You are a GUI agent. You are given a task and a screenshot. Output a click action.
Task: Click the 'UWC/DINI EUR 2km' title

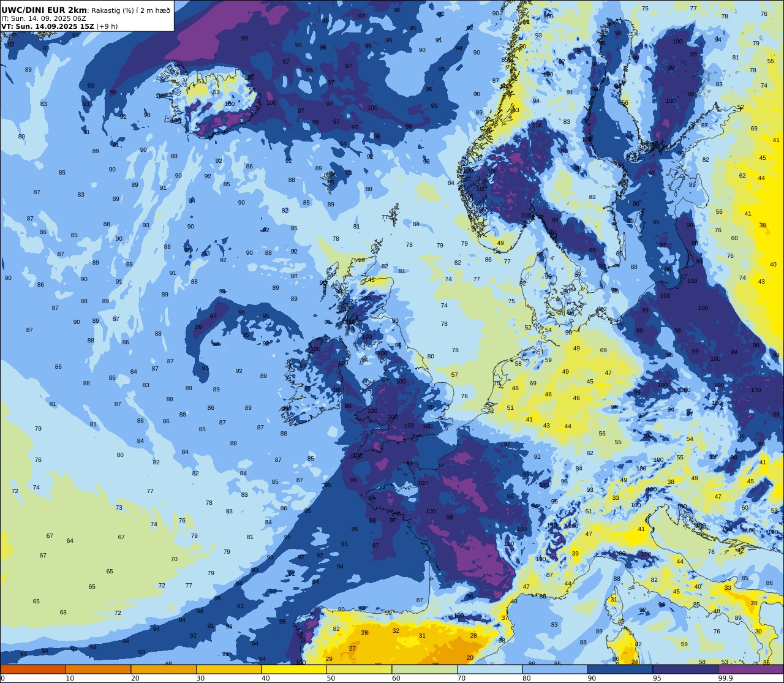click(x=44, y=10)
